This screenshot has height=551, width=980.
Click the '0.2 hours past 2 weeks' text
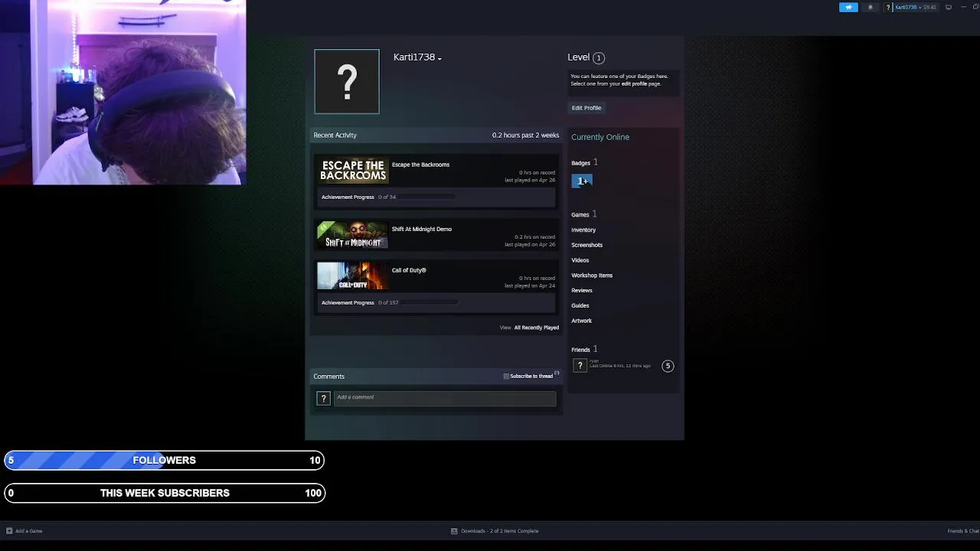[x=525, y=135]
